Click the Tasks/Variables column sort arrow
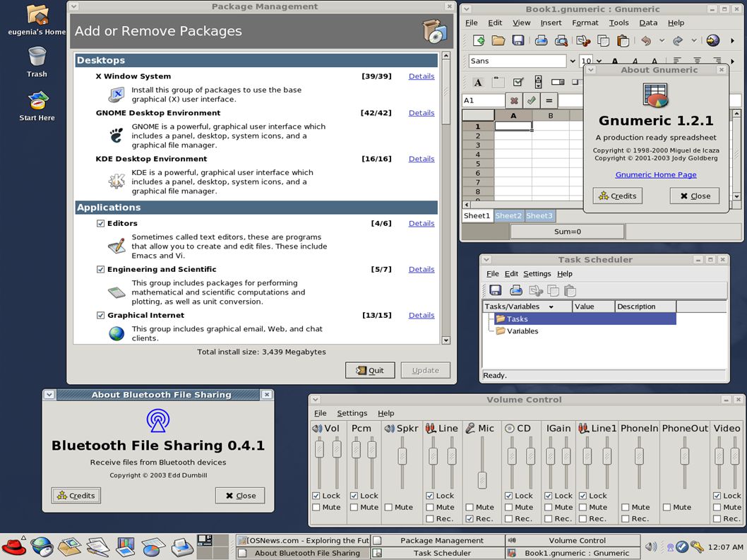747x560 pixels. coord(551,307)
